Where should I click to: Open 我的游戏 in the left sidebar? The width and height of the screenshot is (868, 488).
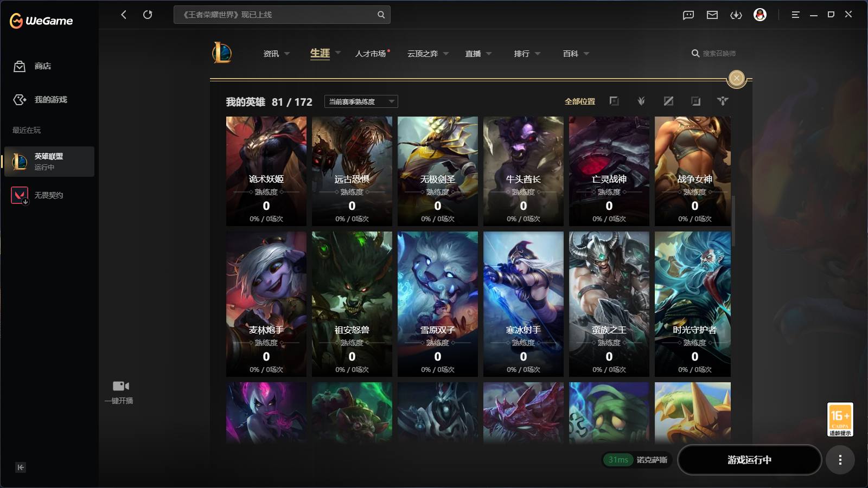coord(40,100)
